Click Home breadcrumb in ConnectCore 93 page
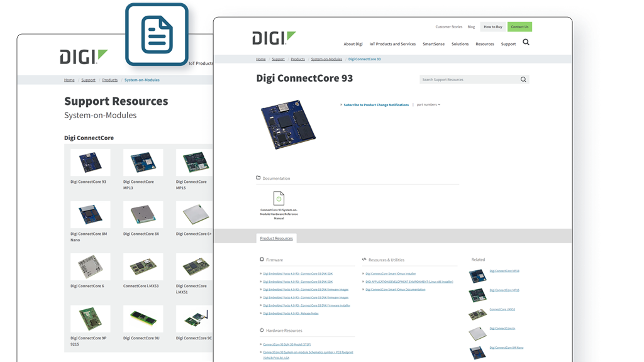Screen dimensions: 644x362 point(261,59)
